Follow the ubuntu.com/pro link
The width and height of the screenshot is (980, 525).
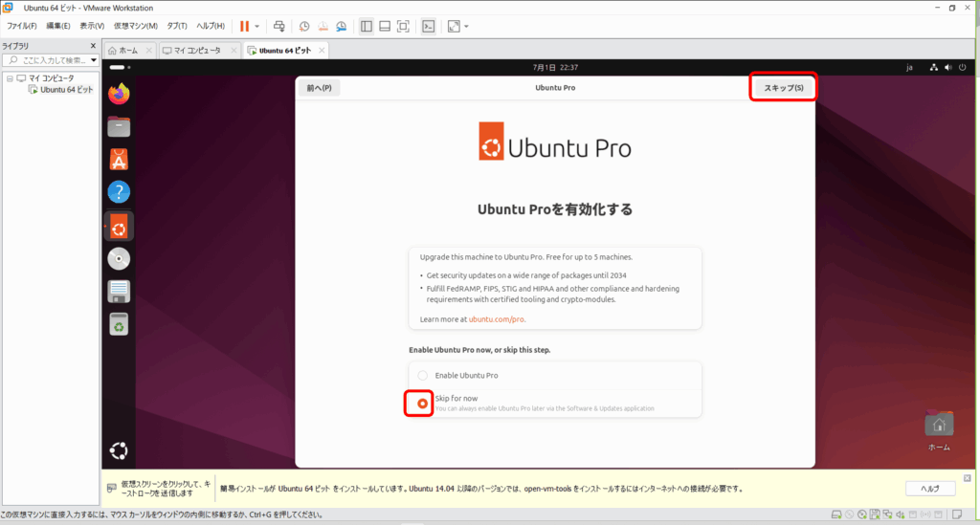[x=497, y=318]
